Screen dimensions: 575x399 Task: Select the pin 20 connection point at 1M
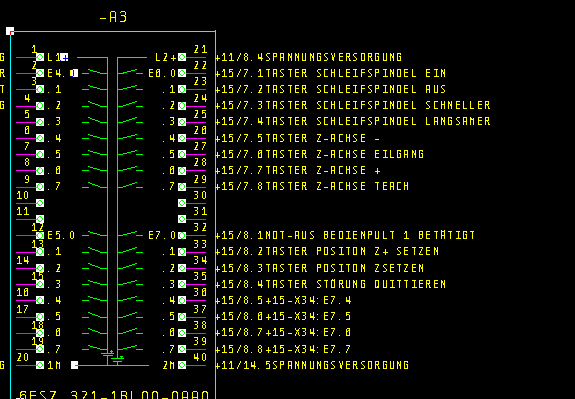point(40,365)
